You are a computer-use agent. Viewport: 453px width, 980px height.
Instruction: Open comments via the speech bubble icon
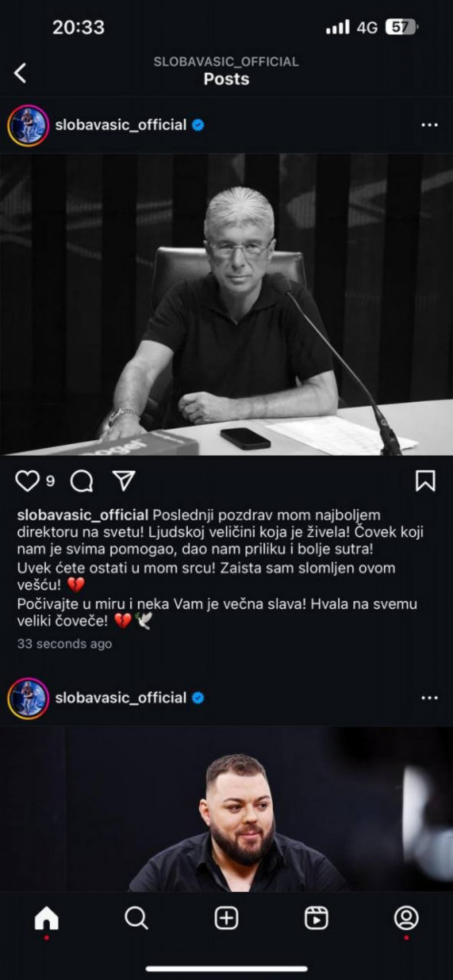(82, 481)
